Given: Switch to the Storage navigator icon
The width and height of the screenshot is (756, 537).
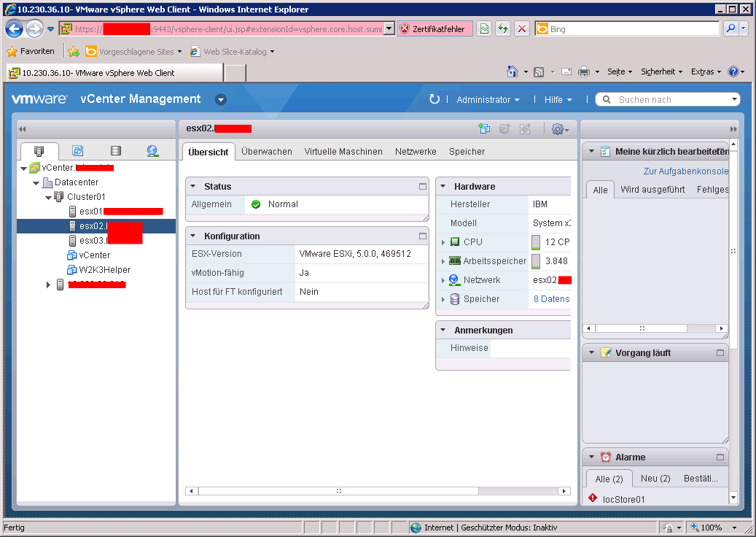Looking at the screenshot, I should [x=115, y=151].
